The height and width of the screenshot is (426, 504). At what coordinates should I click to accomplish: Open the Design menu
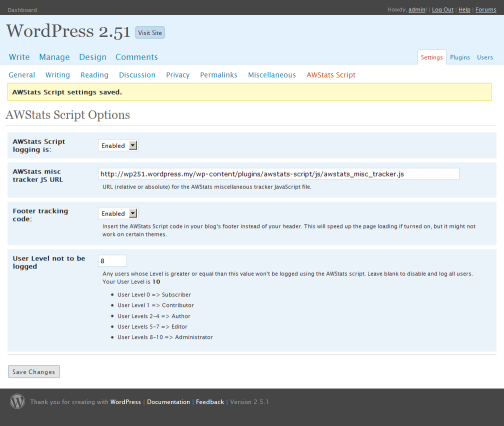93,57
